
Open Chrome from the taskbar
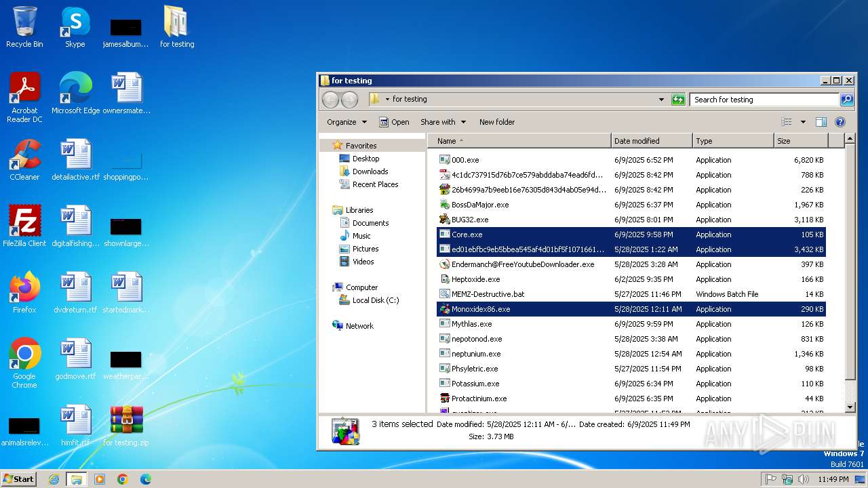[123, 479]
